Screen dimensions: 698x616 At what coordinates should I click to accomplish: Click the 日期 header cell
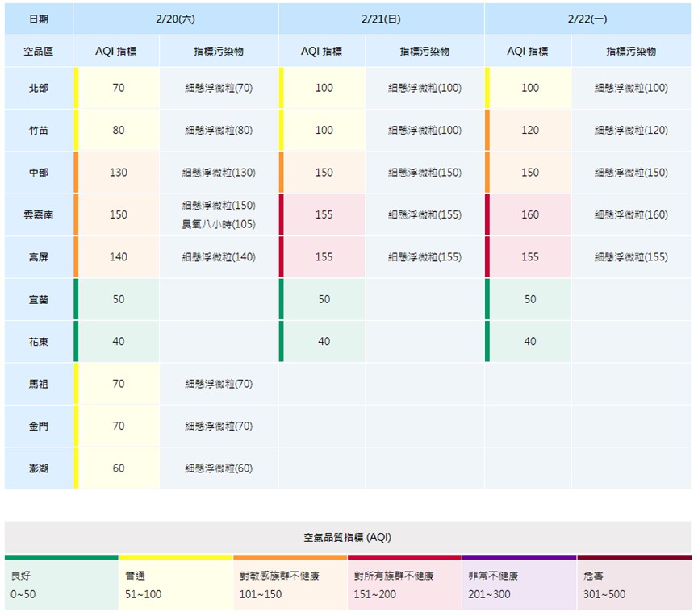(x=38, y=19)
